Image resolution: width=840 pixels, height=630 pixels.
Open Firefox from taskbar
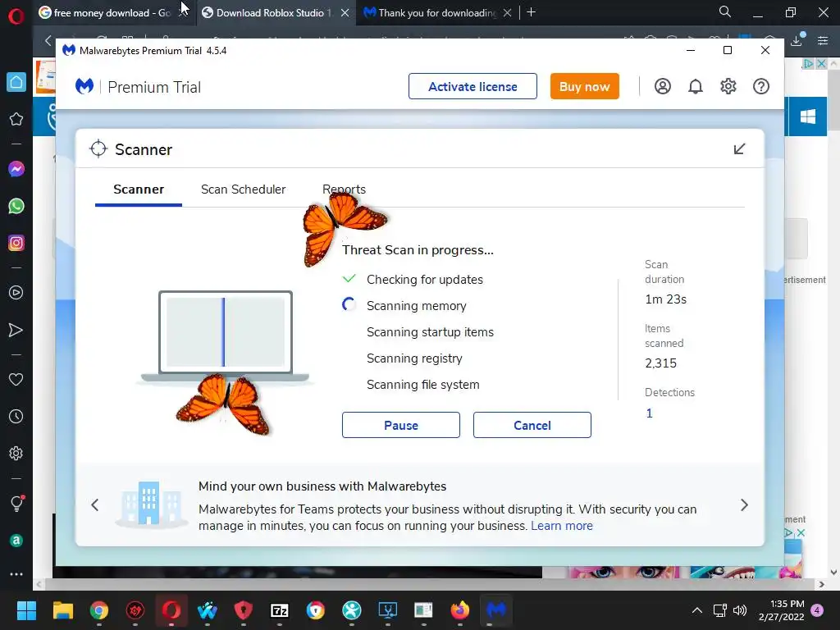(x=459, y=610)
